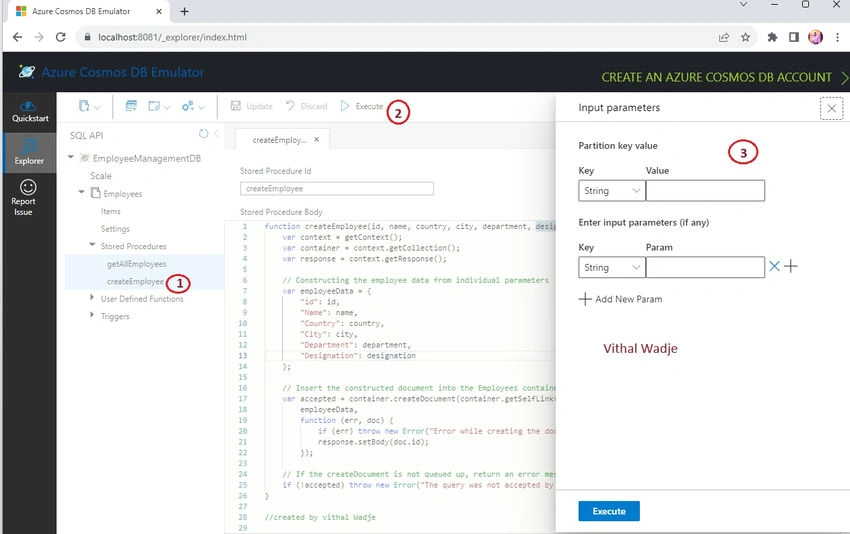Click Discard in the command bar
Image resolution: width=850 pixels, height=534 pixels.
306,106
